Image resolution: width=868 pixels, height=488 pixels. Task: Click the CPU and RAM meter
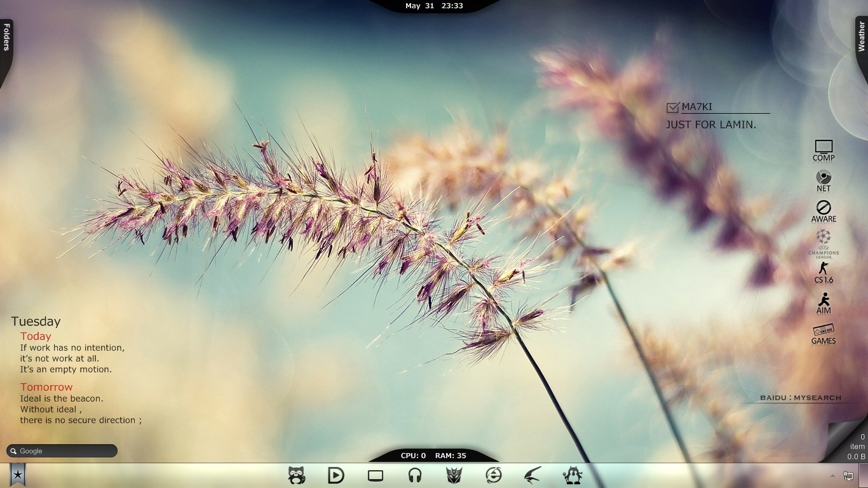[434, 456]
